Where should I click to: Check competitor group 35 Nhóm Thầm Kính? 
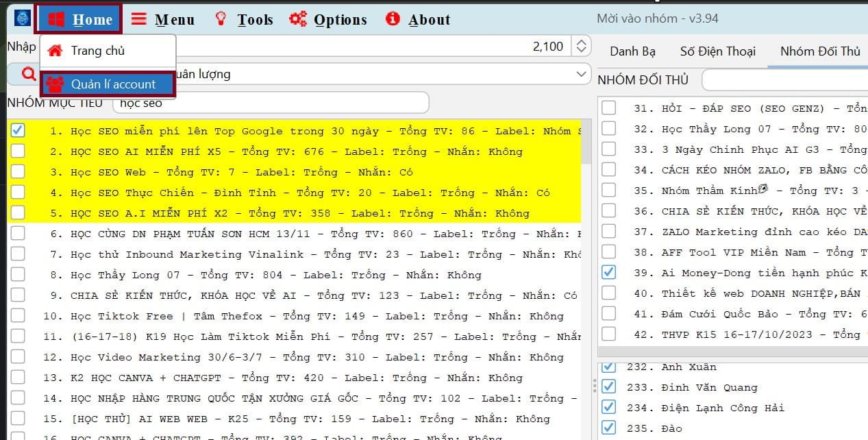pos(608,190)
